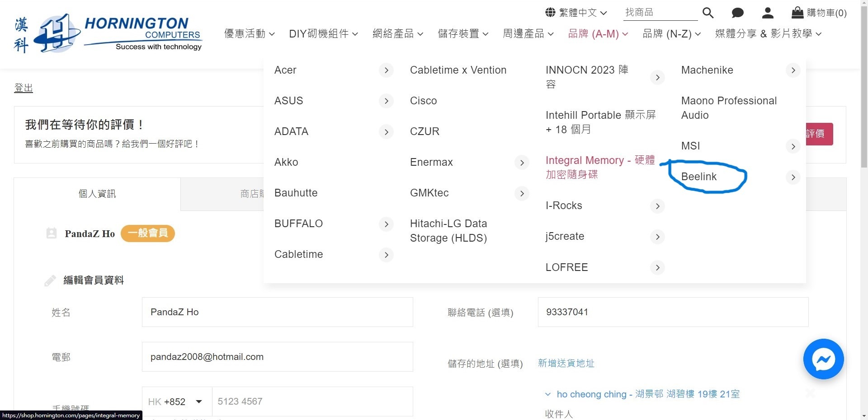This screenshot has width=868, height=420.
Task: Open the 儲存裝置 menu
Action: [x=463, y=33]
